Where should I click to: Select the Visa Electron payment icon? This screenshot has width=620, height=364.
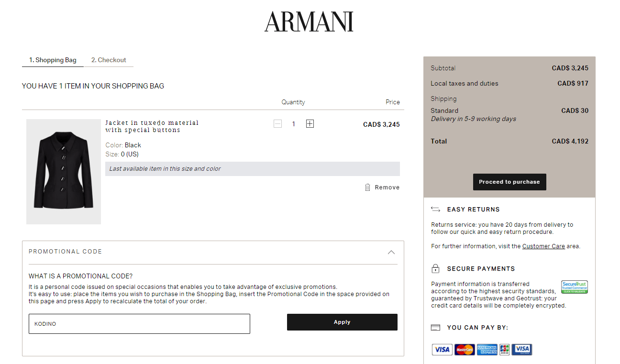click(521, 349)
